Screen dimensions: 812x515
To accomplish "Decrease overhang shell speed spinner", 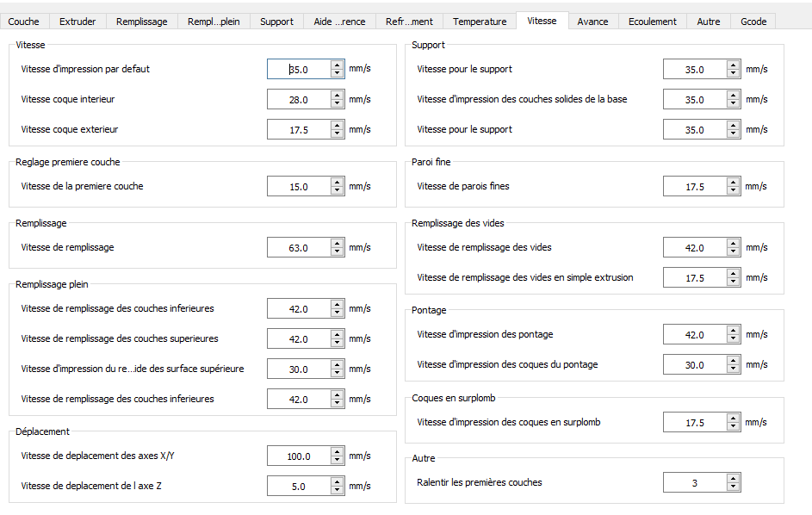I will click(x=733, y=427).
